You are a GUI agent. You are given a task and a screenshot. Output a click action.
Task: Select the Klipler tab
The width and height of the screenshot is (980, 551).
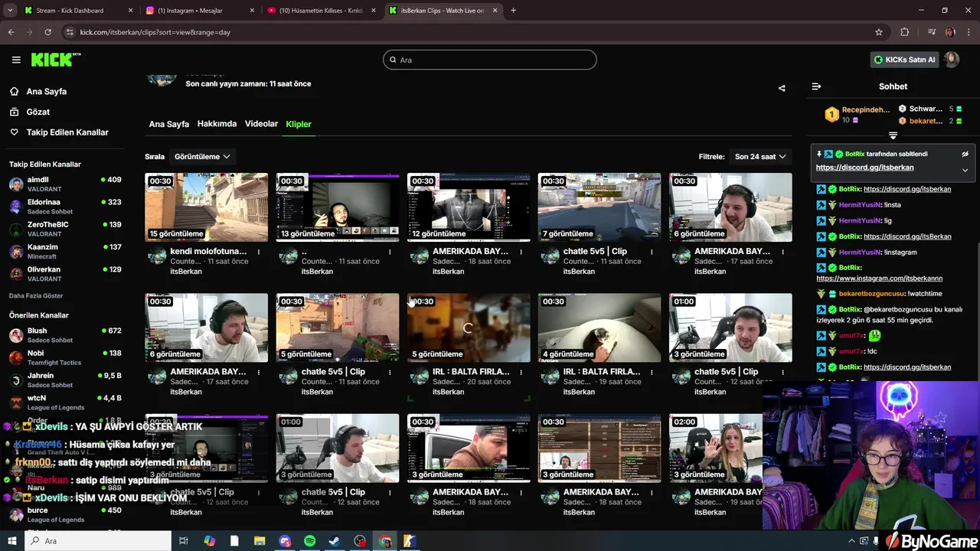(x=299, y=124)
